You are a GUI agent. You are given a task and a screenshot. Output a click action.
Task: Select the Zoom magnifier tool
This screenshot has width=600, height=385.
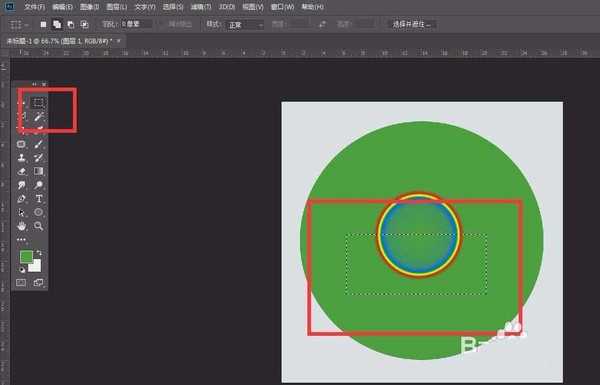pos(39,226)
